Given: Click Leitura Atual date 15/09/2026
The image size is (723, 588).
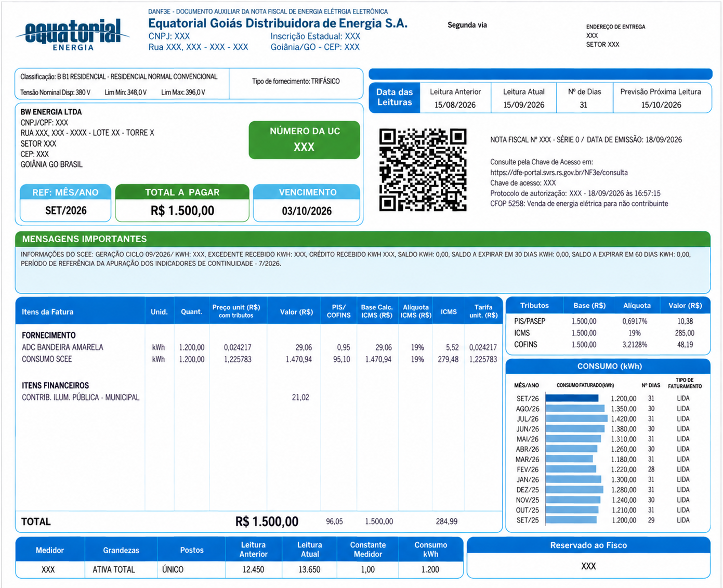Looking at the screenshot, I should [x=523, y=105].
